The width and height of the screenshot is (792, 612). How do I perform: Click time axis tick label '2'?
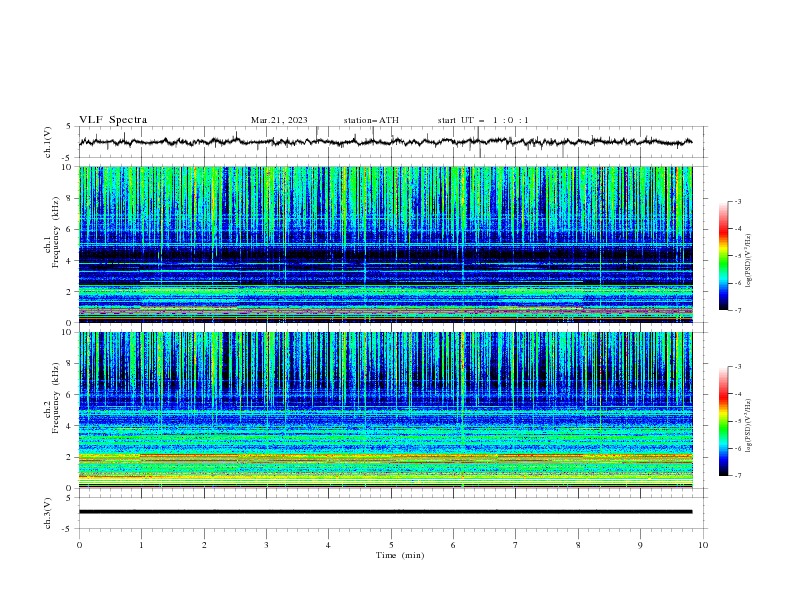(x=204, y=545)
